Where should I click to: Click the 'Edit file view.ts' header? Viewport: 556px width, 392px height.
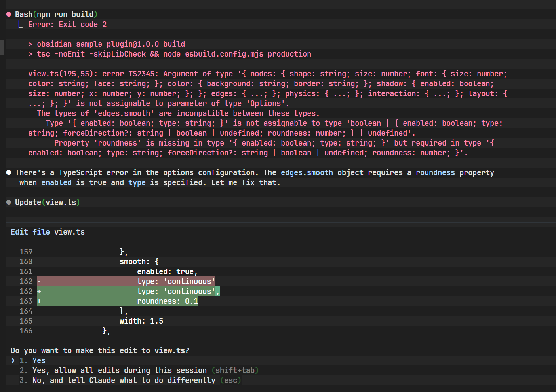(48, 232)
